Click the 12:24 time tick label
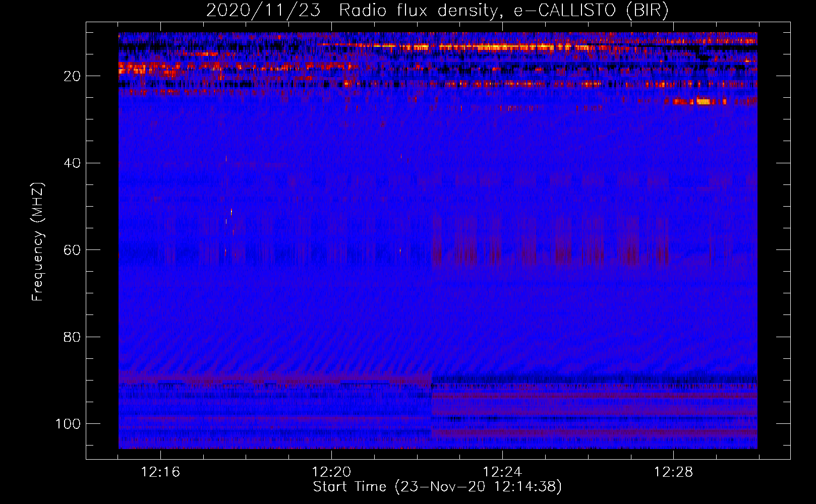Image resolution: width=816 pixels, height=504 pixels. point(502,472)
